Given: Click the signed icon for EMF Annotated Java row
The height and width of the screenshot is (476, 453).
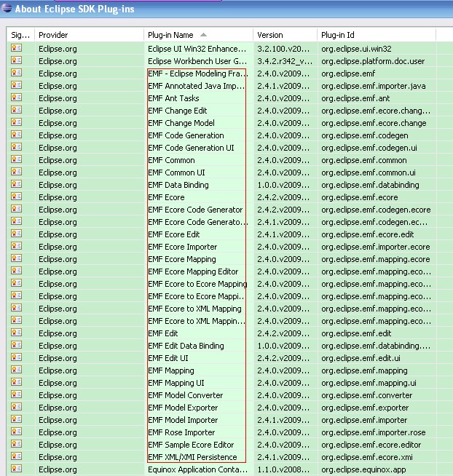Looking at the screenshot, I should coord(17,85).
